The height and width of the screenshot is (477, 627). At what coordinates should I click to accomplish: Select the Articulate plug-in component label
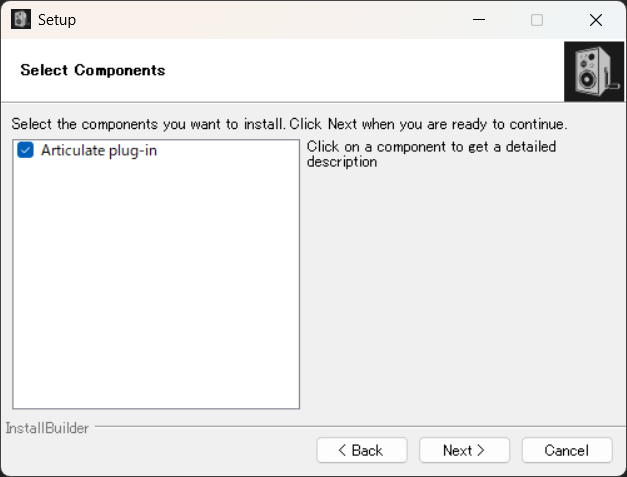pos(99,151)
